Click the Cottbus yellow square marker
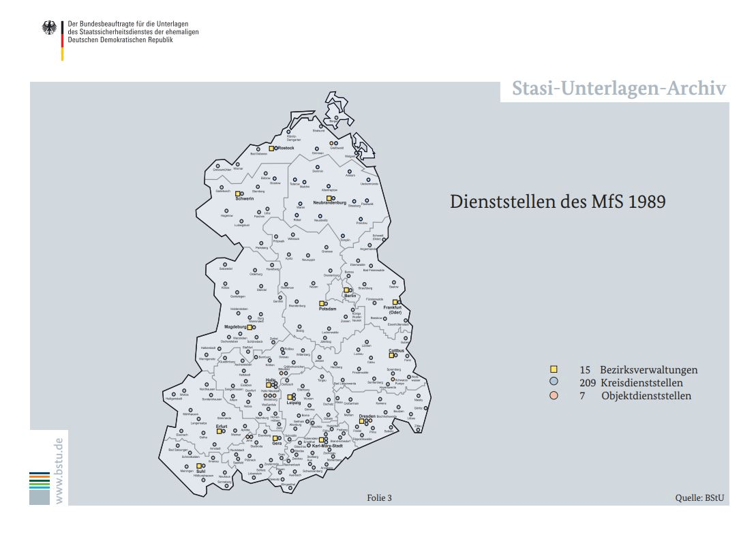 (391, 355)
